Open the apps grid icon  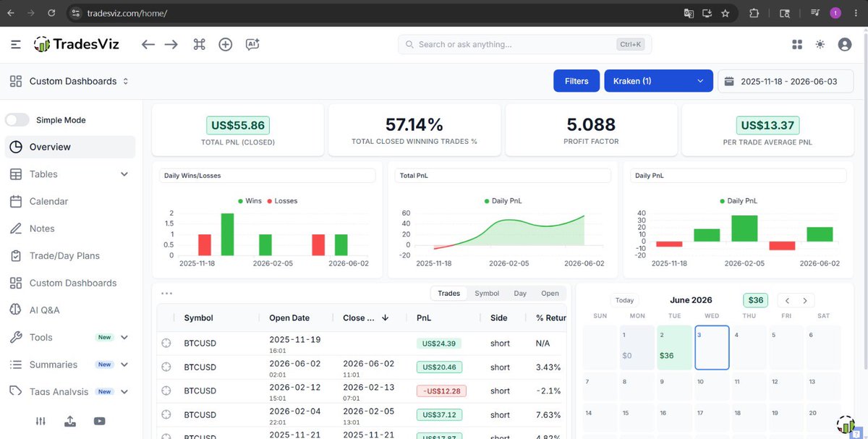click(797, 44)
